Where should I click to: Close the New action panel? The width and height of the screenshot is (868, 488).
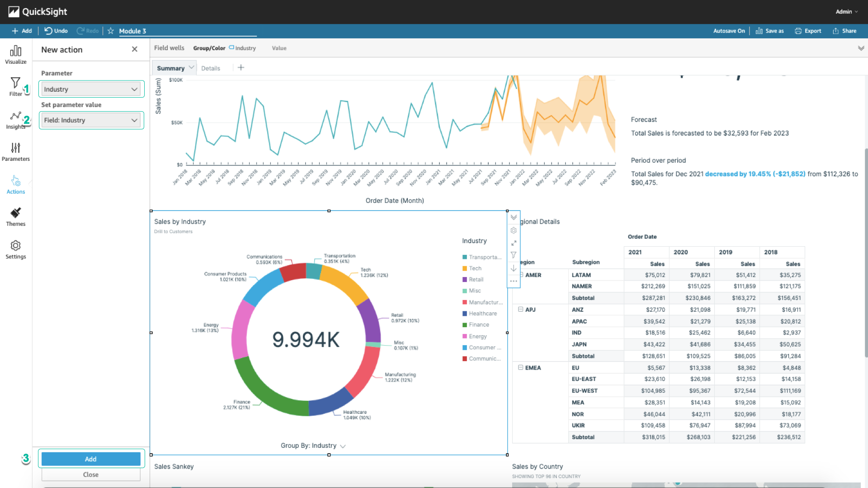click(134, 49)
